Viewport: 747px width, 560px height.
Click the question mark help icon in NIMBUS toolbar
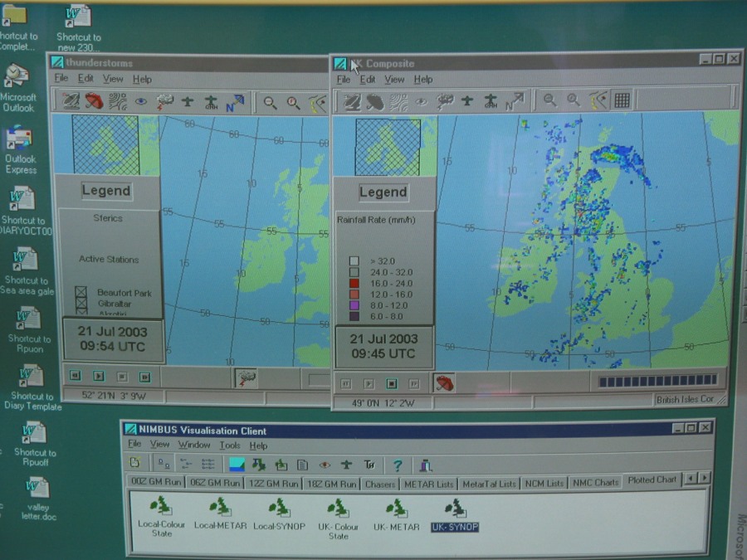[398, 465]
